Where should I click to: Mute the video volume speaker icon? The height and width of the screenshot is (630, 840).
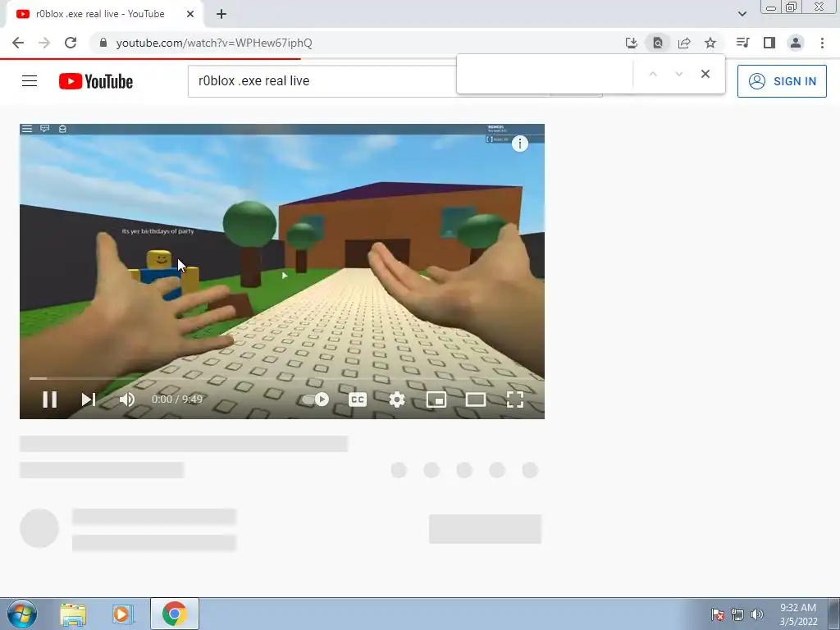127,399
